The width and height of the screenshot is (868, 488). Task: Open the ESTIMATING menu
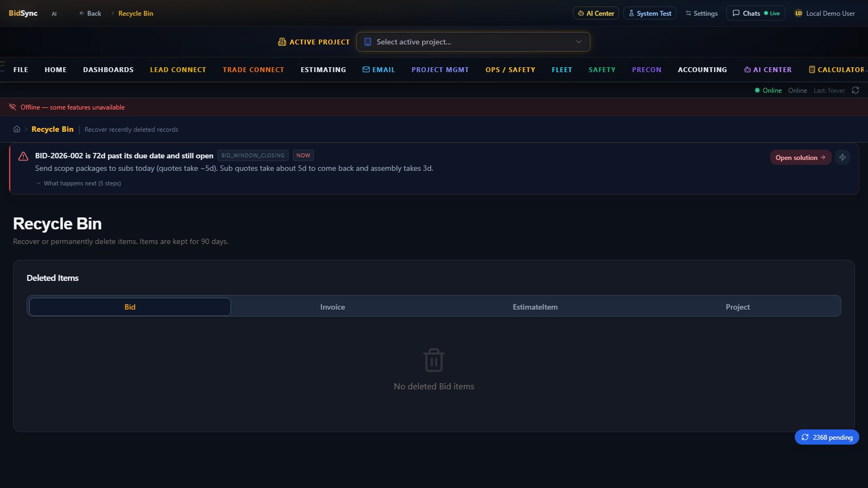(323, 69)
